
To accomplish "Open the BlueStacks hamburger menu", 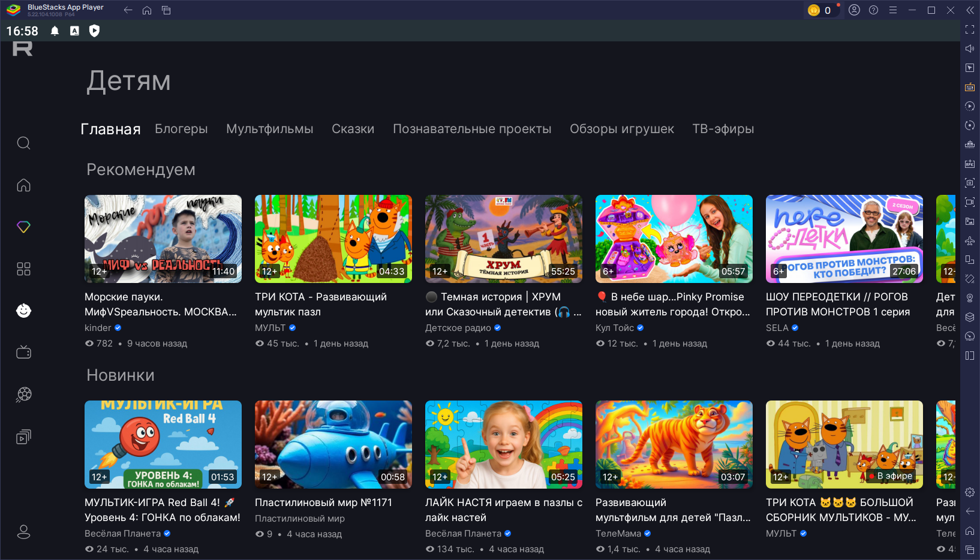I will (893, 10).
